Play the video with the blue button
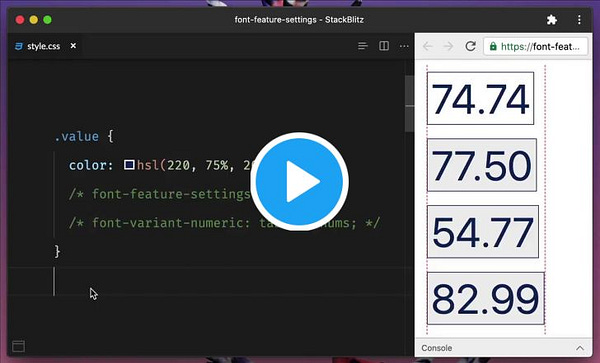The width and height of the screenshot is (600, 363). 299,181
